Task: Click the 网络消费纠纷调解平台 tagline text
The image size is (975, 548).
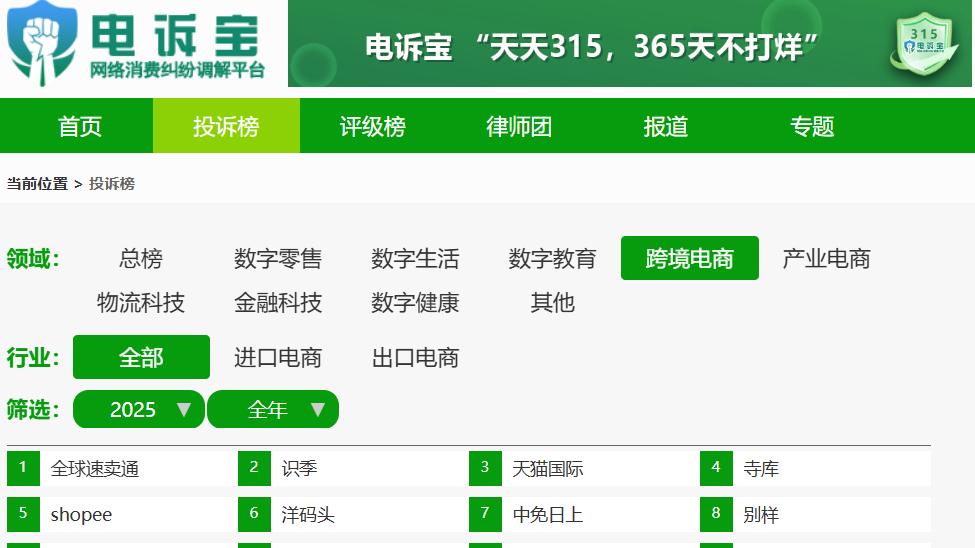Action: [177, 70]
